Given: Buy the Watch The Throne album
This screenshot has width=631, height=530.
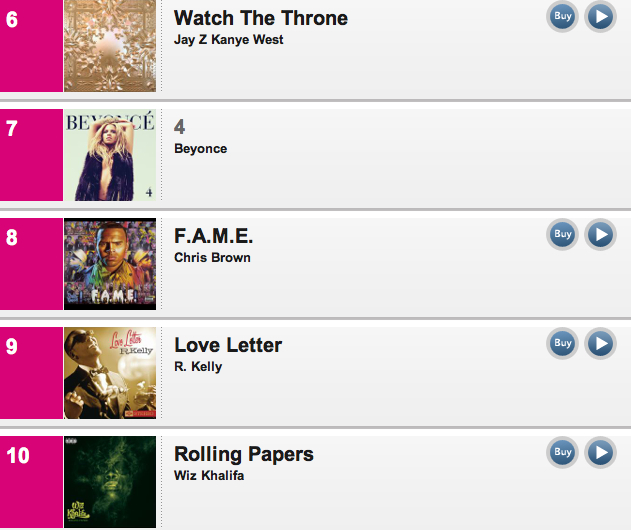Looking at the screenshot, I should tap(563, 16).
